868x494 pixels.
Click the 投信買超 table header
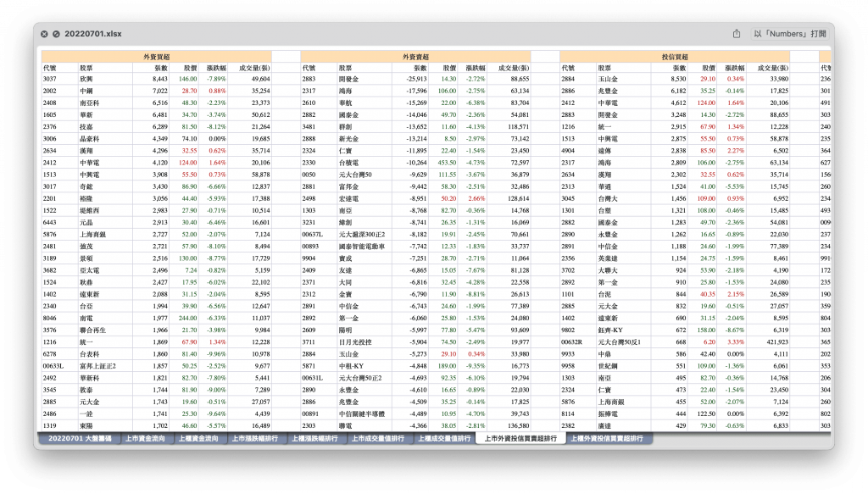(675, 57)
